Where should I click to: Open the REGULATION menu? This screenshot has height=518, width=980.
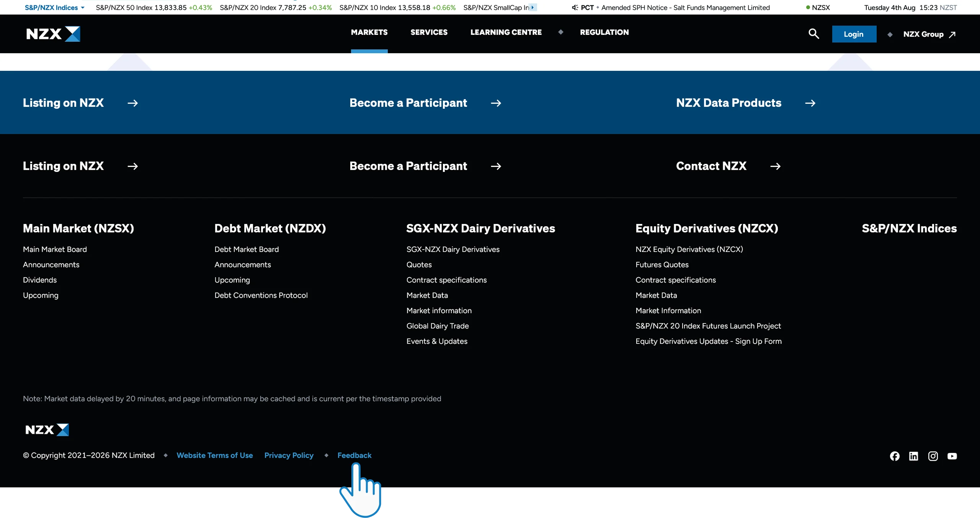click(x=604, y=32)
